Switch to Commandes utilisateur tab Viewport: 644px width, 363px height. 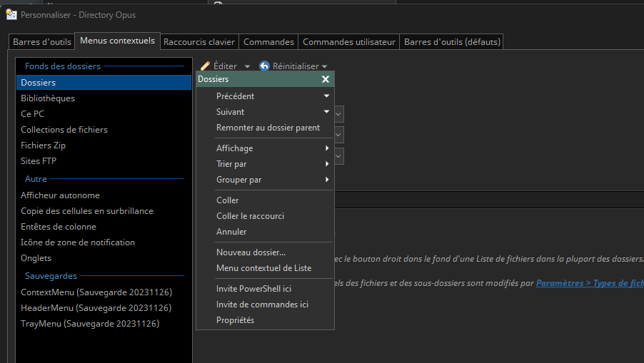348,42
